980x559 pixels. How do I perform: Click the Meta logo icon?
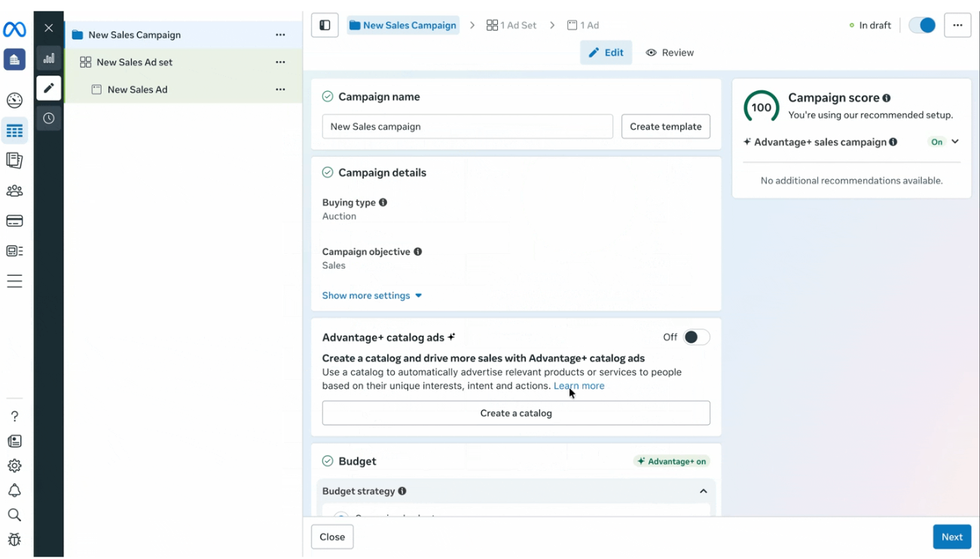click(14, 29)
